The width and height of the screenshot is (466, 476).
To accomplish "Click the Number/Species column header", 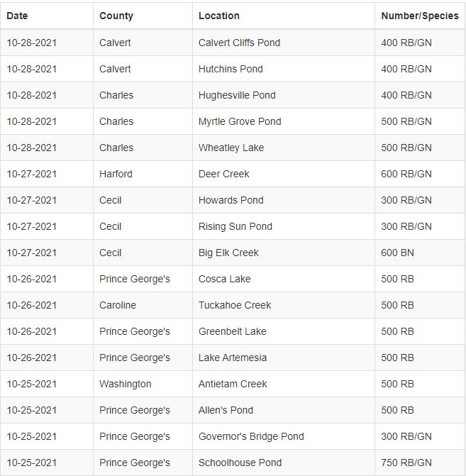I will pyautogui.click(x=420, y=16).
